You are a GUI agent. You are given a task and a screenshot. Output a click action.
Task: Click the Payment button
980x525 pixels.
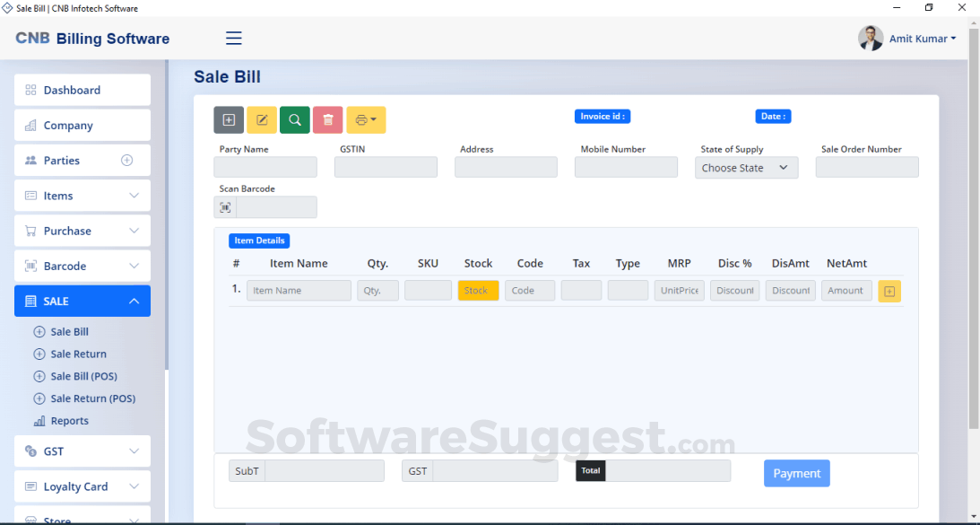point(797,474)
